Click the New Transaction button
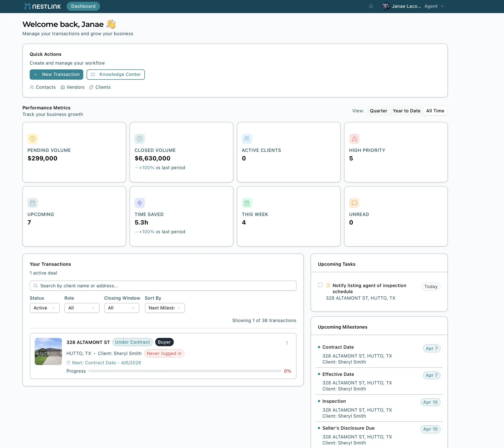The image size is (504, 448). tap(56, 74)
